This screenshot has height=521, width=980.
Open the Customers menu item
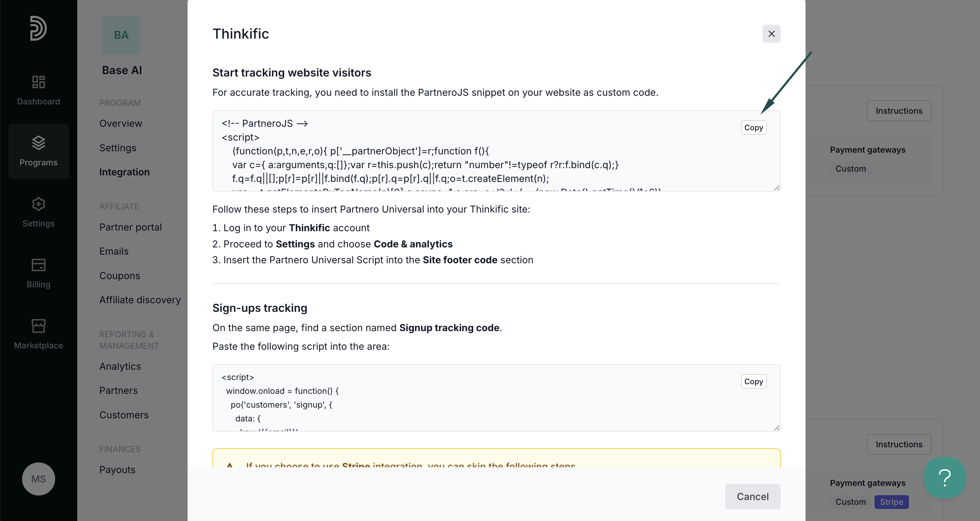(x=124, y=415)
